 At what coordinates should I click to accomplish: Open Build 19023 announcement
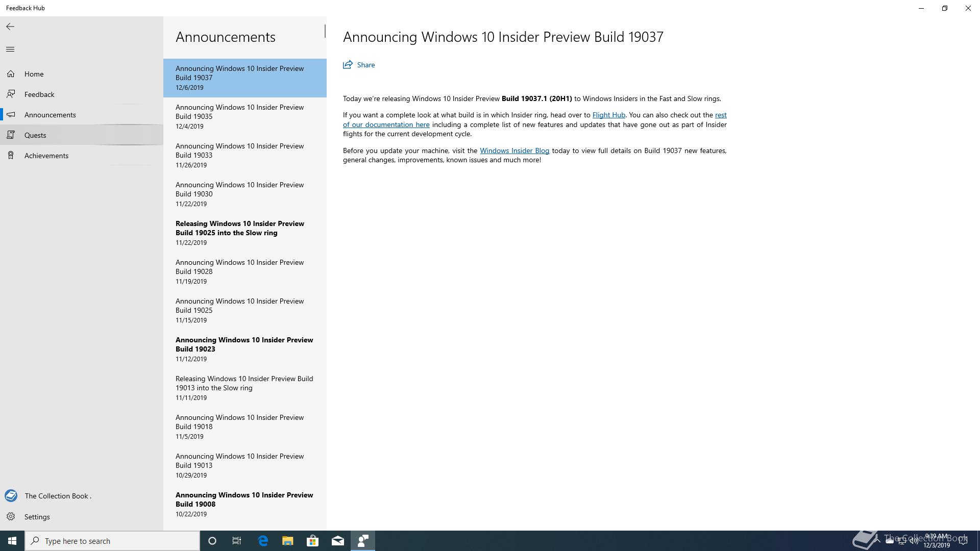[245, 349]
